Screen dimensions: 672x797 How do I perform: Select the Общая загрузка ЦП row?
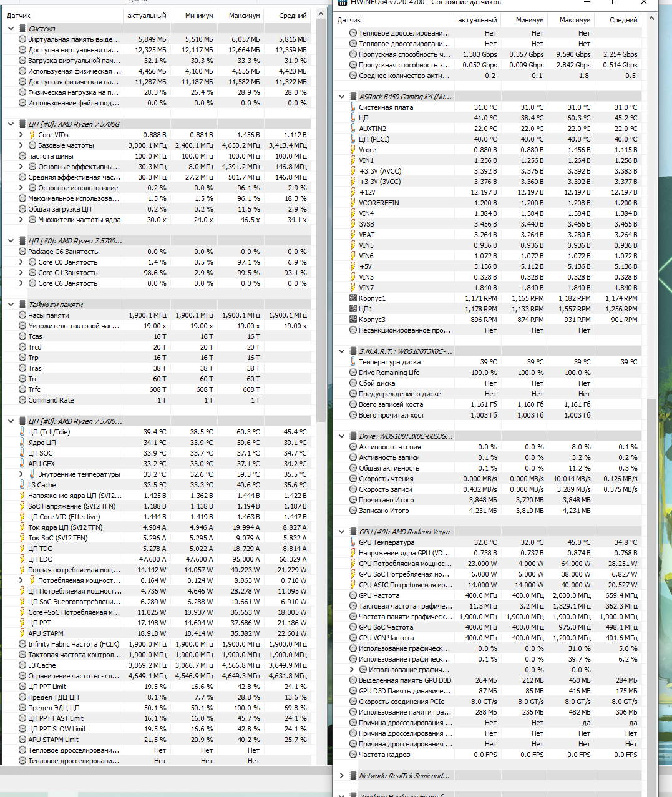(156, 209)
